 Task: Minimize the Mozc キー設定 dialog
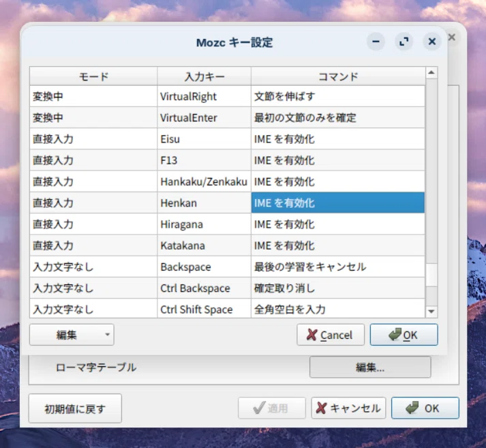376,42
